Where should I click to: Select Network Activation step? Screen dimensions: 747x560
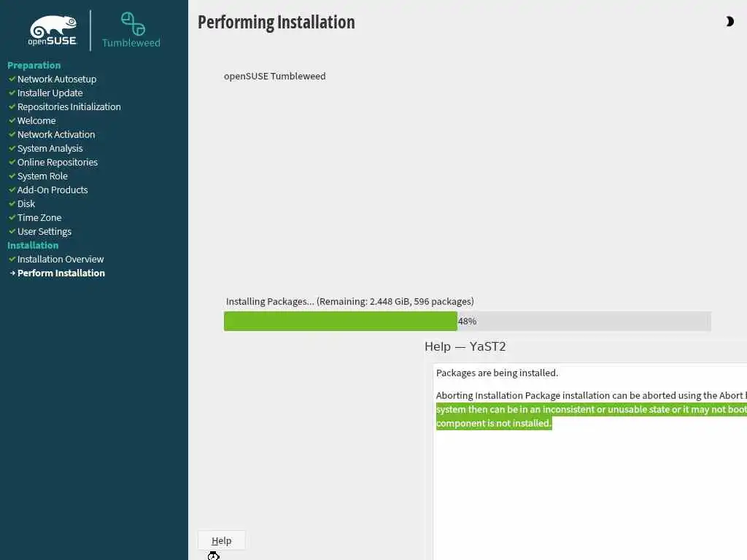56,134
